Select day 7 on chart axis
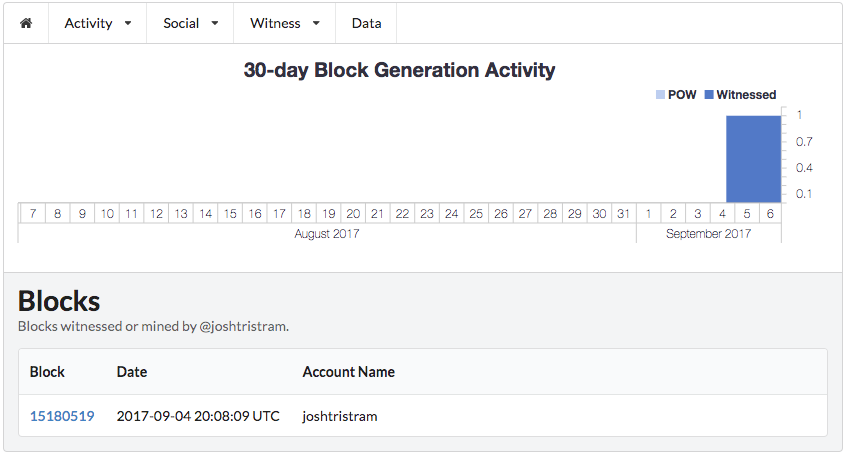This screenshot has height=456, width=847. click(x=33, y=213)
